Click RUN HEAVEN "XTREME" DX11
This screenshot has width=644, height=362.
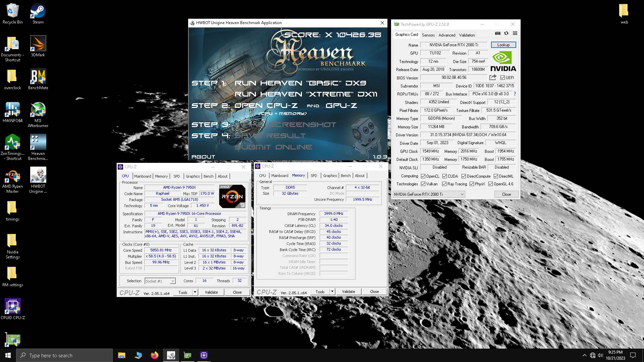(x=306, y=95)
